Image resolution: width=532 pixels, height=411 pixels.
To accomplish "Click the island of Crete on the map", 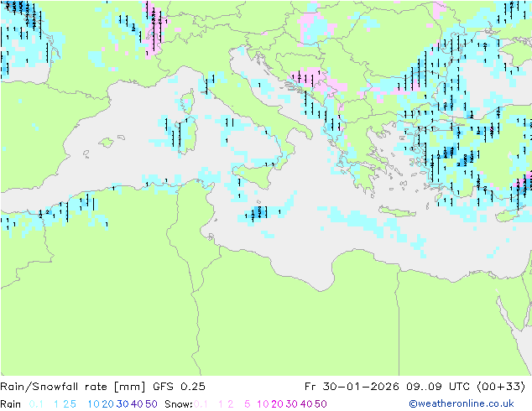I will [x=397, y=211].
